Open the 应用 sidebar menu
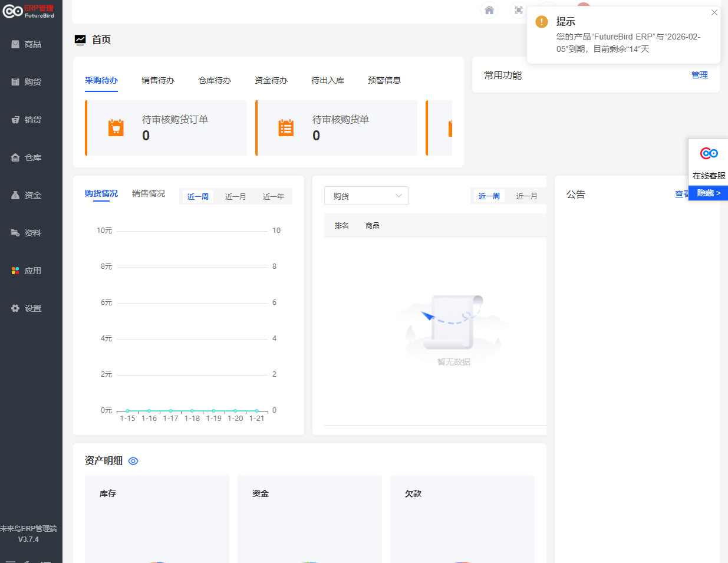Image resolution: width=728 pixels, height=563 pixels. point(27,271)
